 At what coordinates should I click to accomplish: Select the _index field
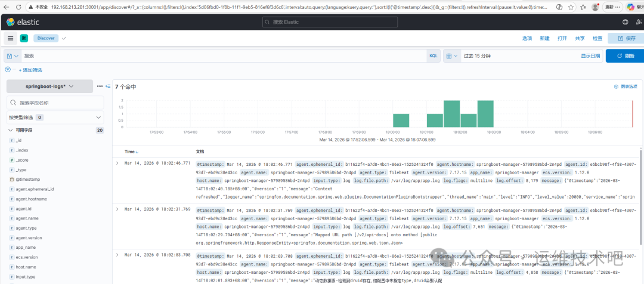22,150
